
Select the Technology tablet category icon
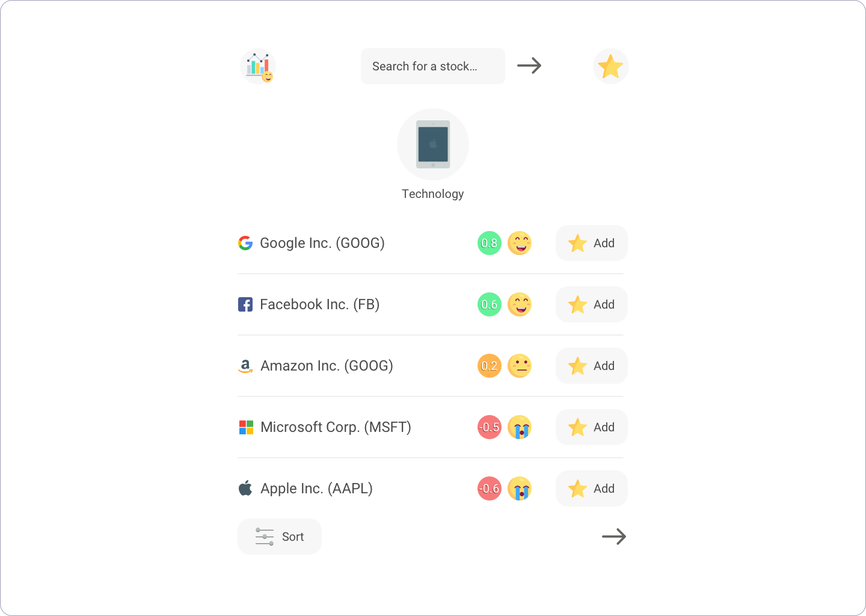433,144
